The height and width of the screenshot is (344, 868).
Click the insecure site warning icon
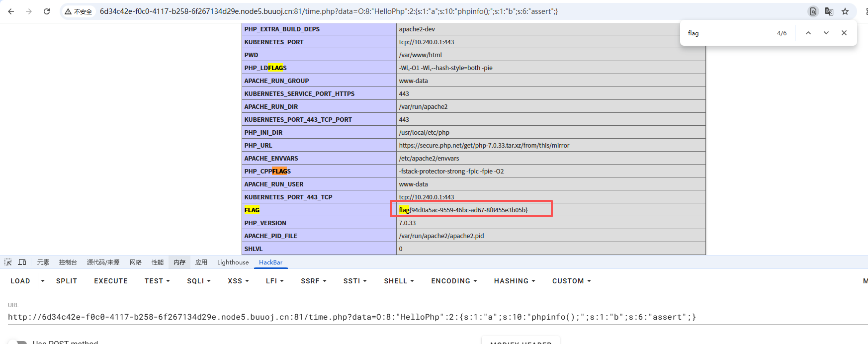79,11
